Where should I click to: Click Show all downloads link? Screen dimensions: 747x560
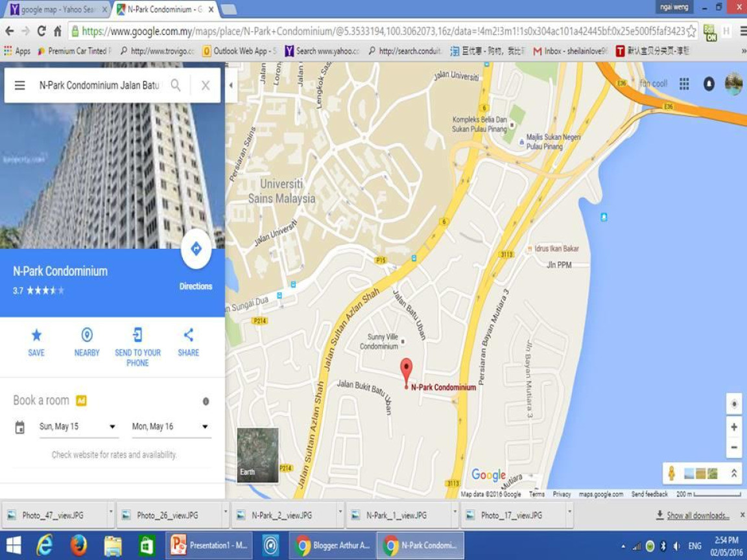pyautogui.click(x=698, y=515)
